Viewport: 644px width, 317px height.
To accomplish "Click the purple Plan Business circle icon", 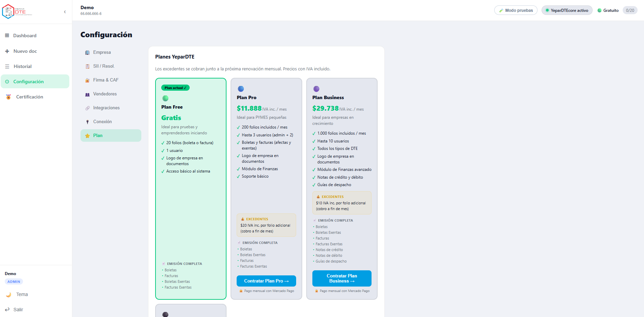I will pos(316,89).
